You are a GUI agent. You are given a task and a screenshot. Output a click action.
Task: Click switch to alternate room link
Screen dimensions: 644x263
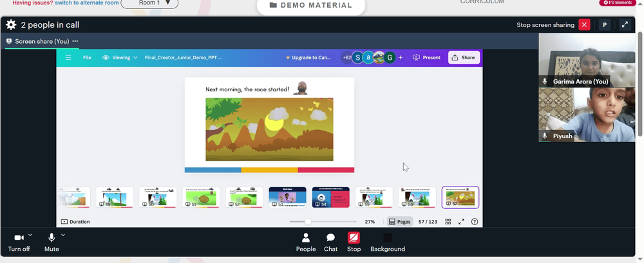coord(87,3)
